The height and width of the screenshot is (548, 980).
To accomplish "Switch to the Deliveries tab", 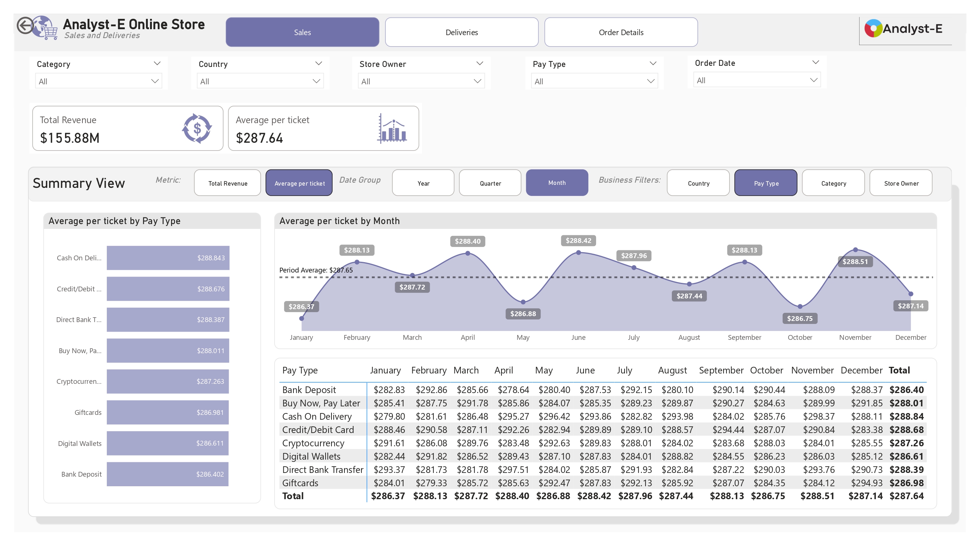I will coord(462,32).
